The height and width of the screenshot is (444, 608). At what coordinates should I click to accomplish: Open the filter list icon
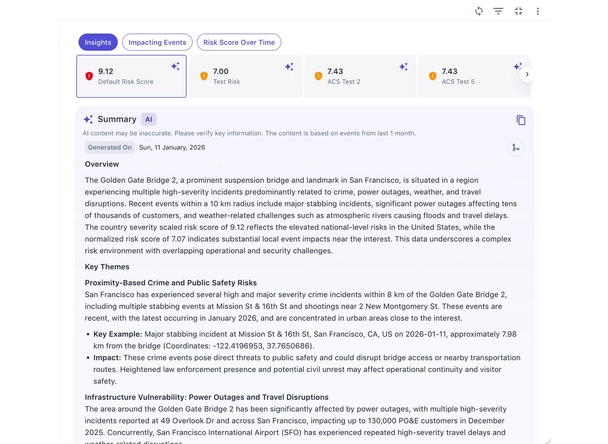[x=498, y=11]
